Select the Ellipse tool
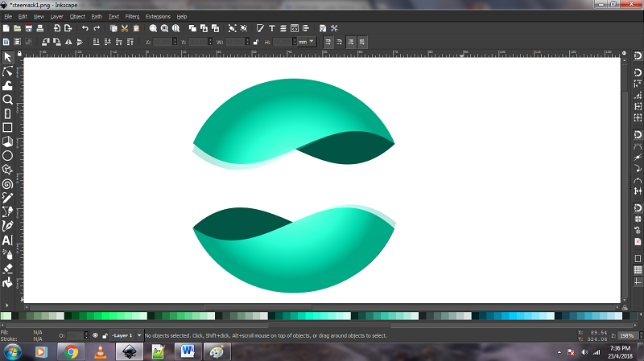 coord(7,156)
